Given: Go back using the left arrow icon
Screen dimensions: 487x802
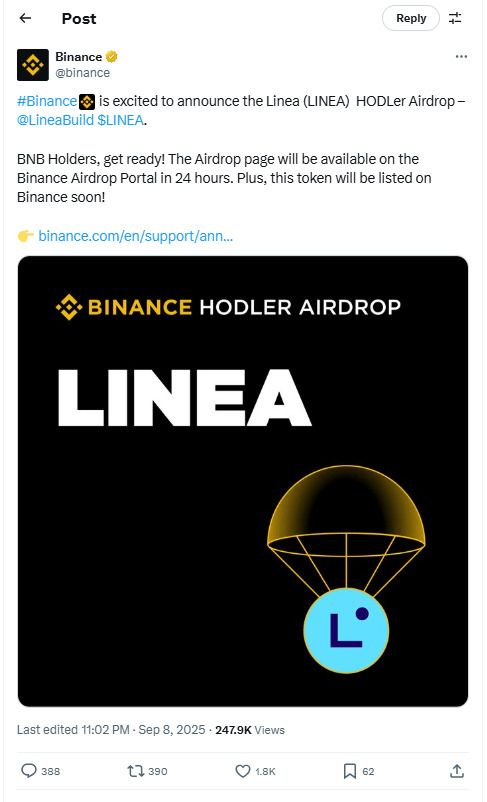Looking at the screenshot, I should [x=25, y=18].
